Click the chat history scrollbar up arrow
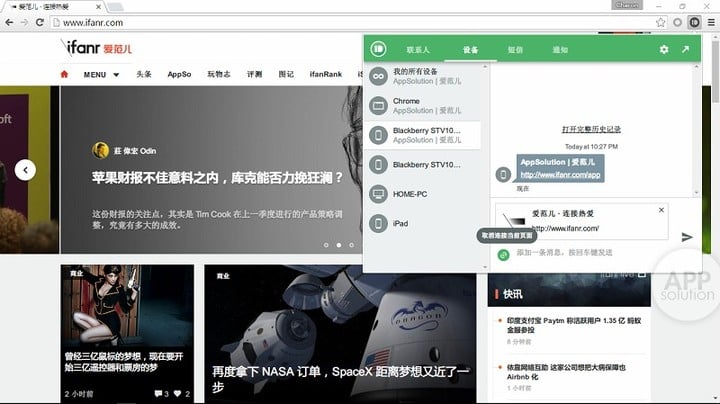The height and width of the screenshot is (404, 720). [696, 67]
